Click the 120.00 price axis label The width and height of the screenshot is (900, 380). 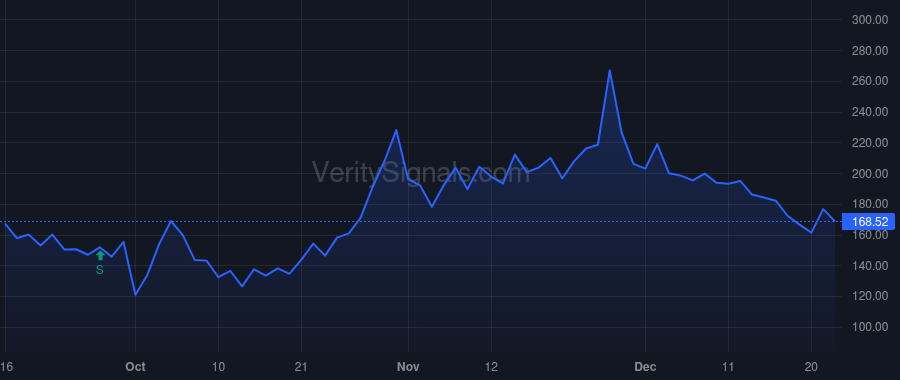(870, 296)
